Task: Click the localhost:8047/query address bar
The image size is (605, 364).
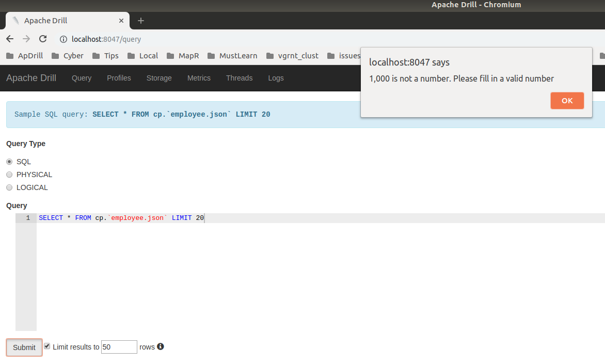Action: pos(106,39)
